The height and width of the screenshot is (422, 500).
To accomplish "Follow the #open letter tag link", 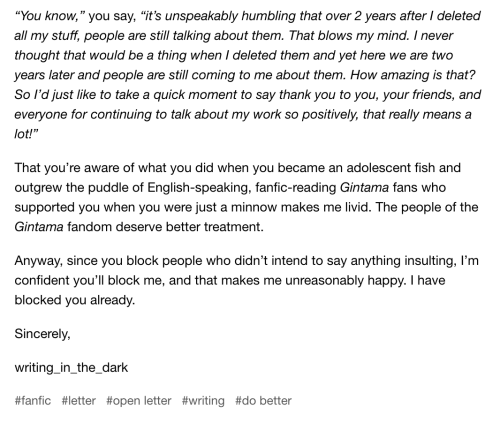I will tap(139, 400).
